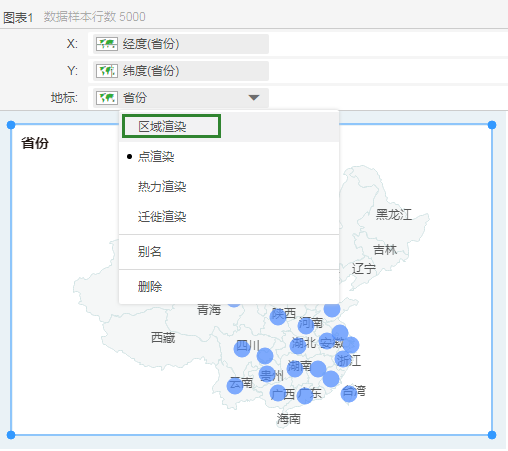Click the 海南 label on the map
This screenshot has width=508, height=451.
tap(289, 419)
